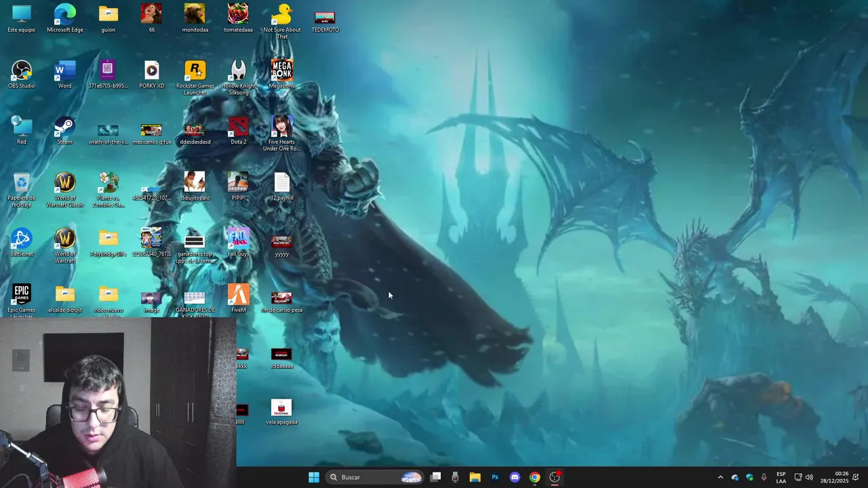Open the volume control in the tray
This screenshot has width=868, height=488.
(809, 477)
